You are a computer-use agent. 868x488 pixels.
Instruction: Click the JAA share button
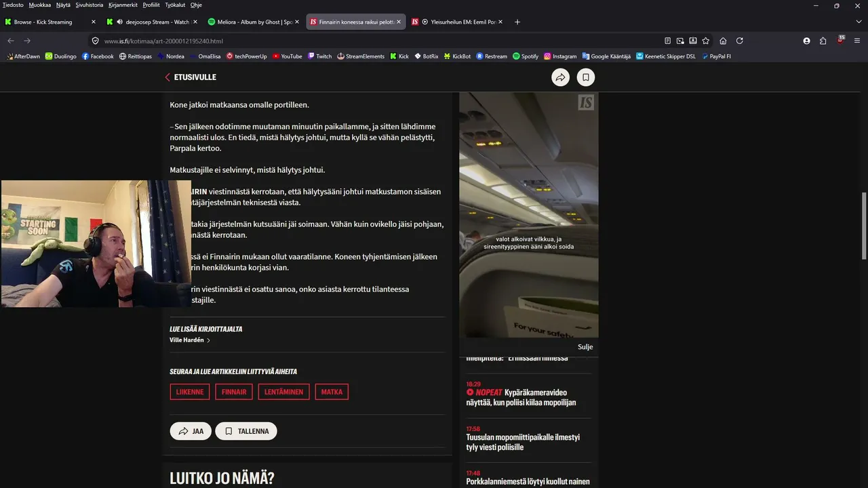tap(191, 431)
